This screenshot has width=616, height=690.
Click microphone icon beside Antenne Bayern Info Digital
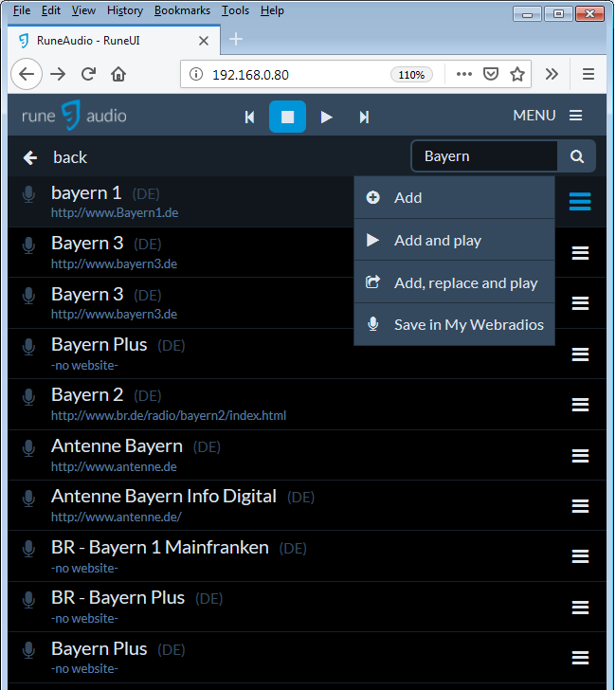point(28,499)
